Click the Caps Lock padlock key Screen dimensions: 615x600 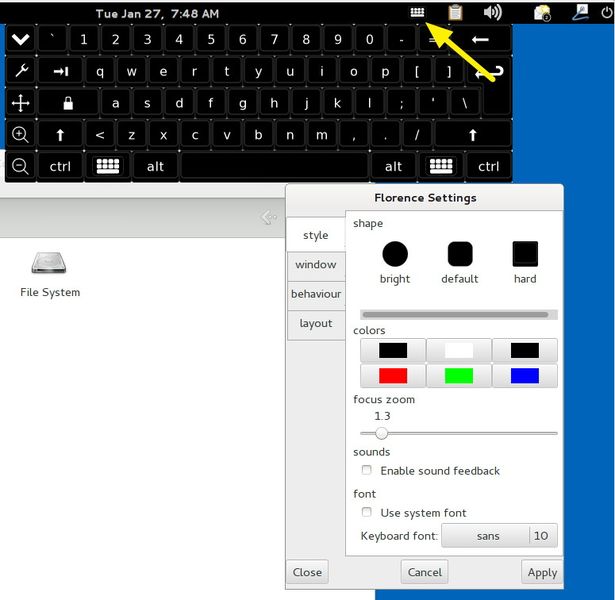pyautogui.click(x=68, y=103)
